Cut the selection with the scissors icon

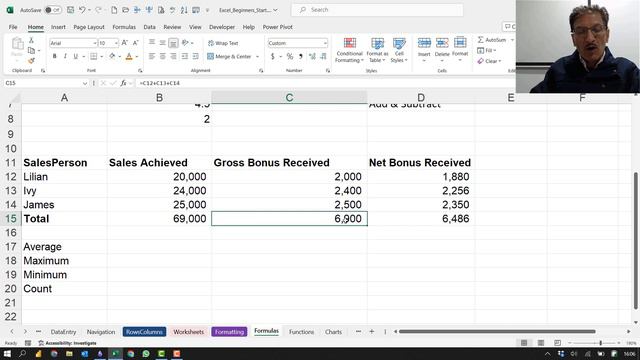pyautogui.click(x=31, y=40)
